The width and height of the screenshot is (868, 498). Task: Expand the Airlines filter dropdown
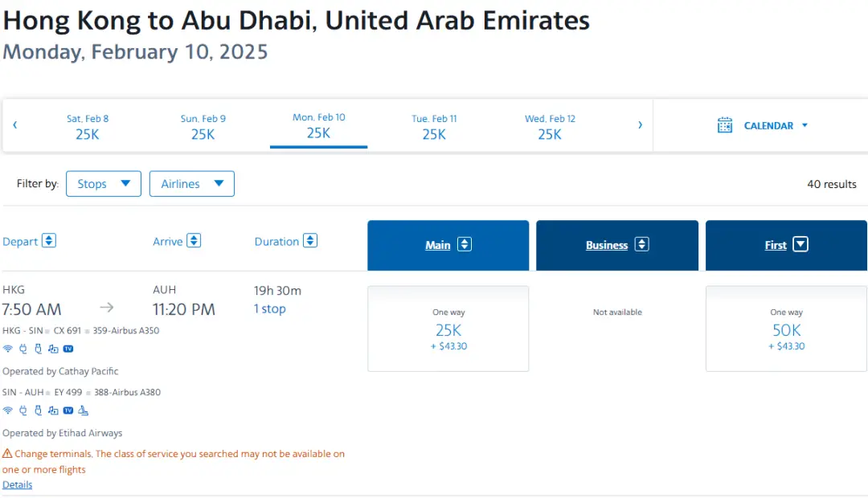pyautogui.click(x=192, y=184)
